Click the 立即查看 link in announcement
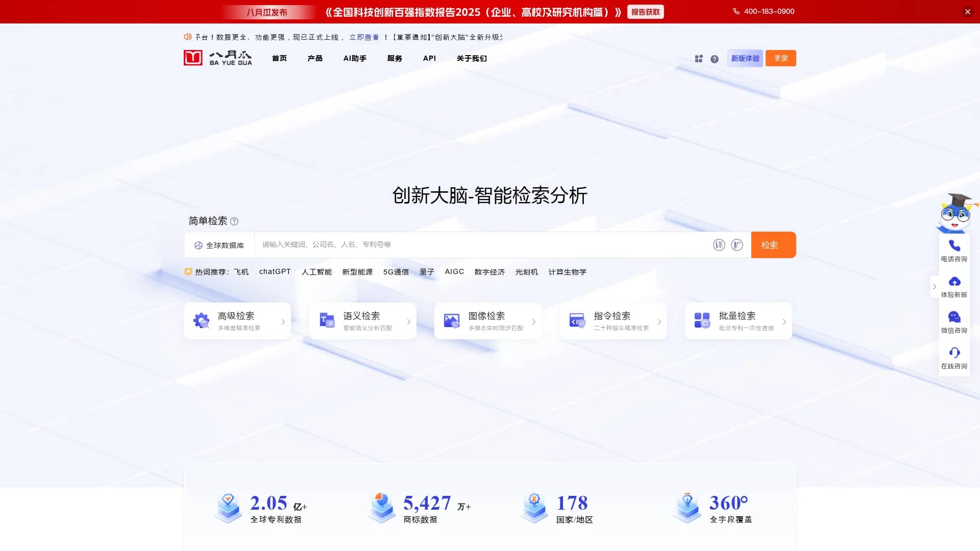The width and height of the screenshot is (980, 551). (x=364, y=37)
